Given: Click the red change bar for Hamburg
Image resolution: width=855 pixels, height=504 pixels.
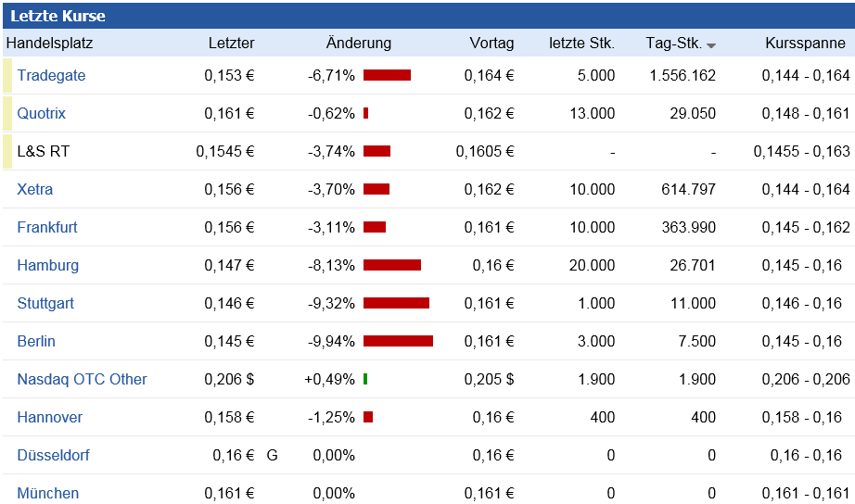Looking at the screenshot, I should pyautogui.click(x=391, y=265).
